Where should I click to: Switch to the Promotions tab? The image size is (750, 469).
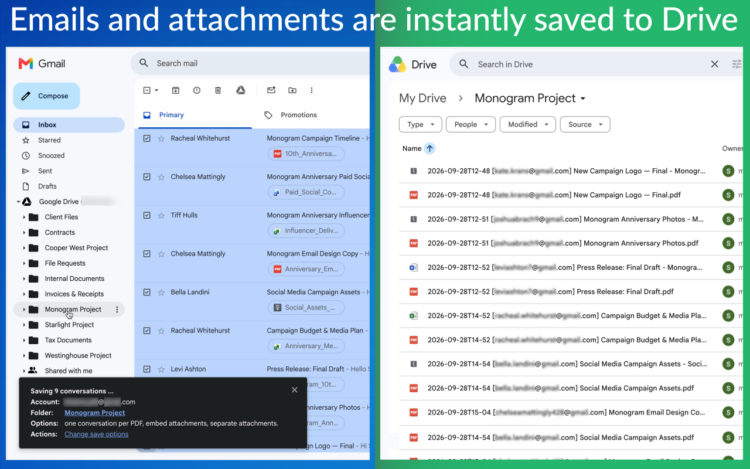(290, 115)
